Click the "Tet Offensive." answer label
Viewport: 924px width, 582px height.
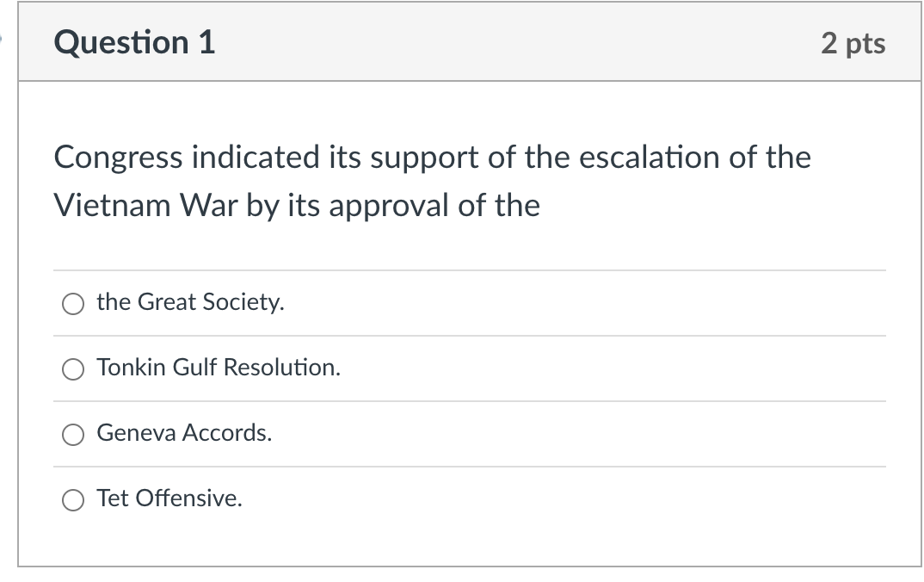coord(169,498)
